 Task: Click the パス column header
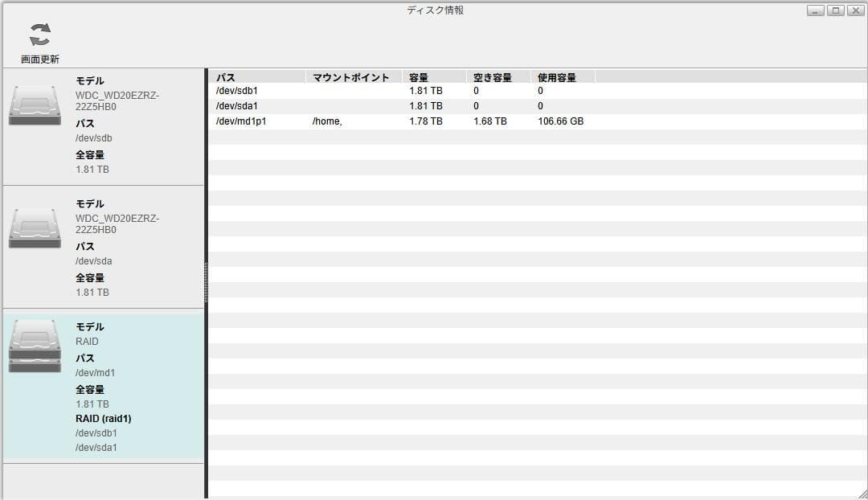pos(225,77)
